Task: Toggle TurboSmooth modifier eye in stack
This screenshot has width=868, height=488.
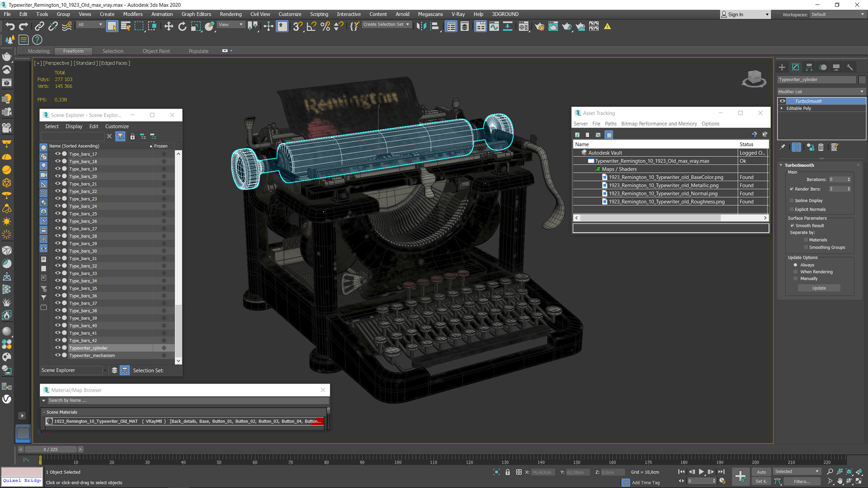Action: pyautogui.click(x=783, y=101)
